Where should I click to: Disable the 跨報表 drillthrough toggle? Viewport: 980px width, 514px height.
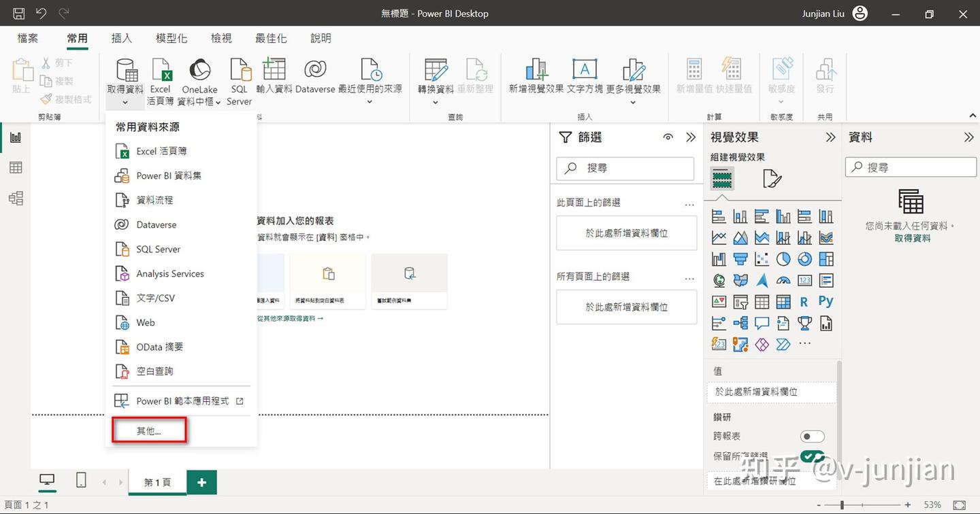coord(812,436)
